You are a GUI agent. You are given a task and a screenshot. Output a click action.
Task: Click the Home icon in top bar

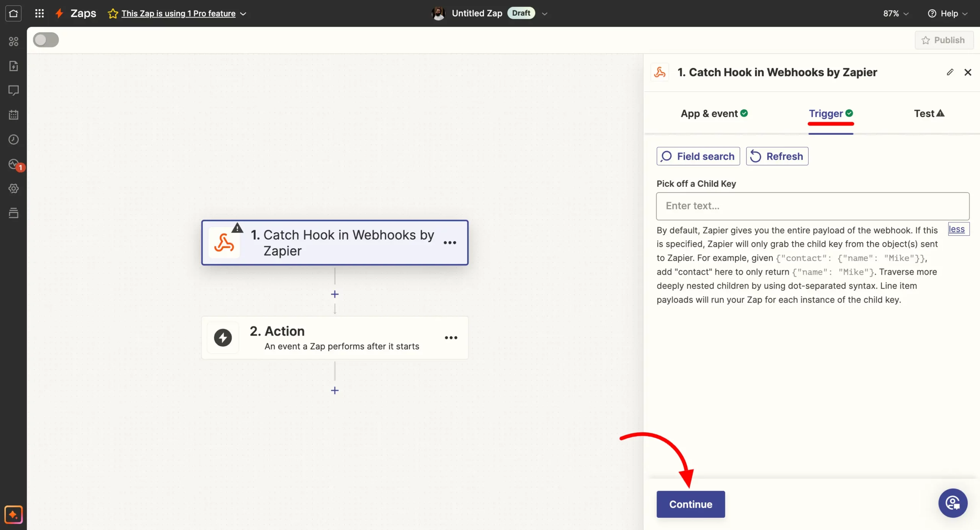click(13, 14)
